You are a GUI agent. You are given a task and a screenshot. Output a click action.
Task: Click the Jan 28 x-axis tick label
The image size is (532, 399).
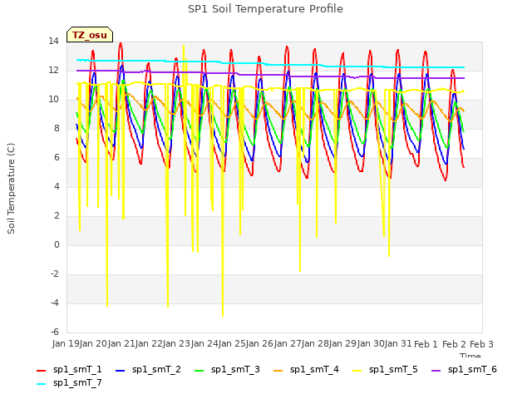tap(314, 343)
